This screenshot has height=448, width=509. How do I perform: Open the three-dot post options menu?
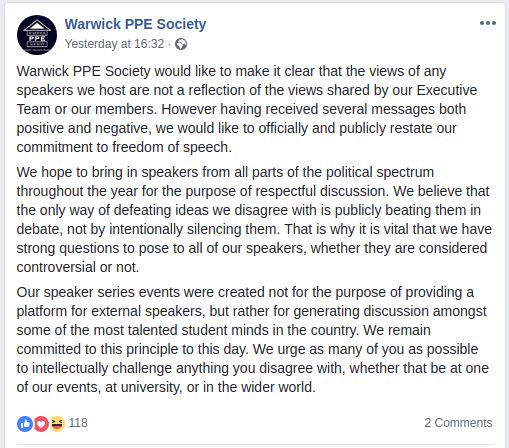(488, 23)
